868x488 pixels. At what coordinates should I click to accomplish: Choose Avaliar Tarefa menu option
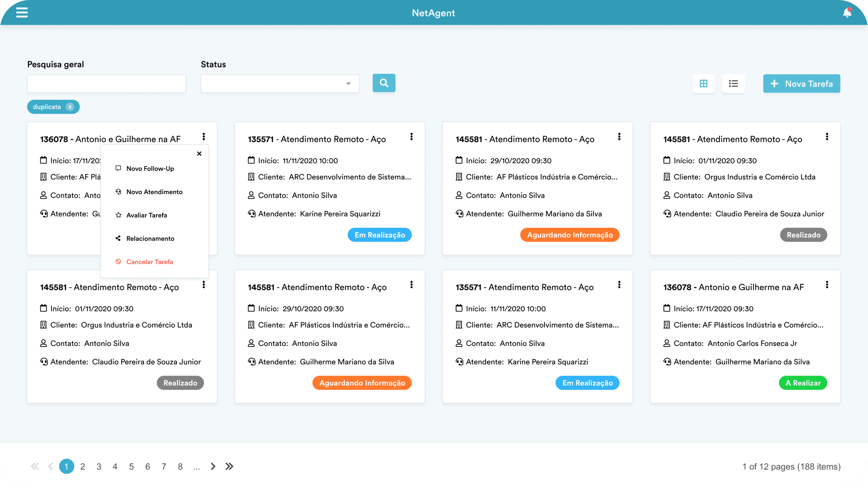pos(147,215)
